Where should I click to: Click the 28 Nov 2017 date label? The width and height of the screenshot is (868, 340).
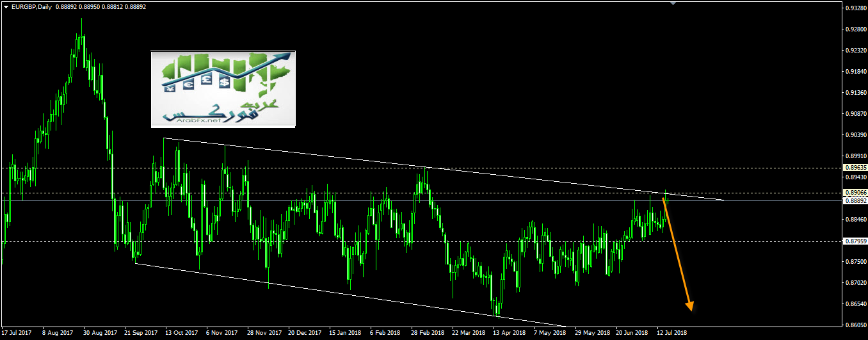tap(264, 333)
